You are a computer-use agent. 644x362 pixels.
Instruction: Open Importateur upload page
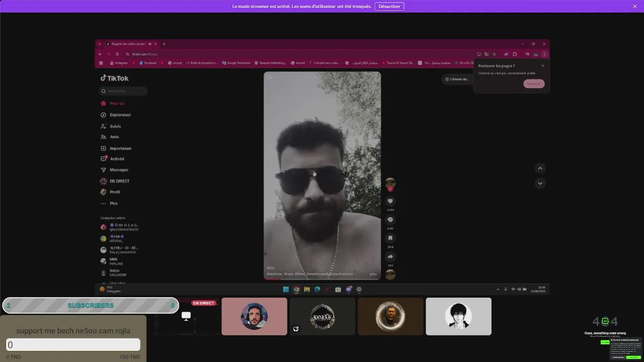[x=116, y=148]
